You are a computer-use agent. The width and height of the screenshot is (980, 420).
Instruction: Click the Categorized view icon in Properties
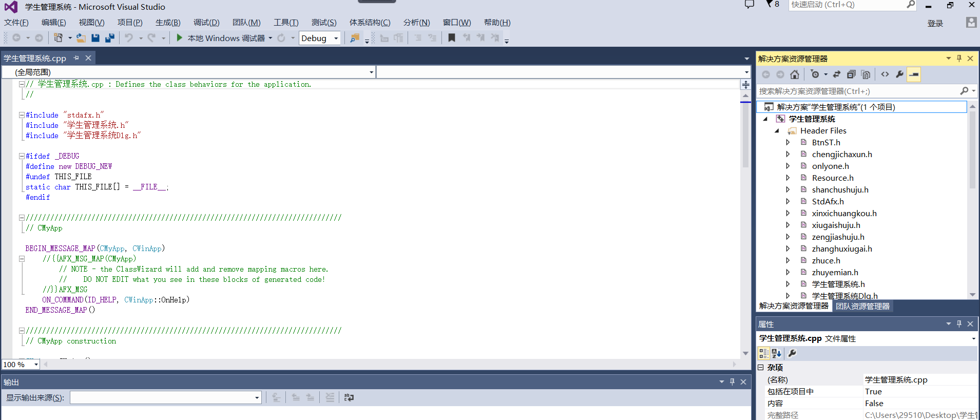[764, 353]
